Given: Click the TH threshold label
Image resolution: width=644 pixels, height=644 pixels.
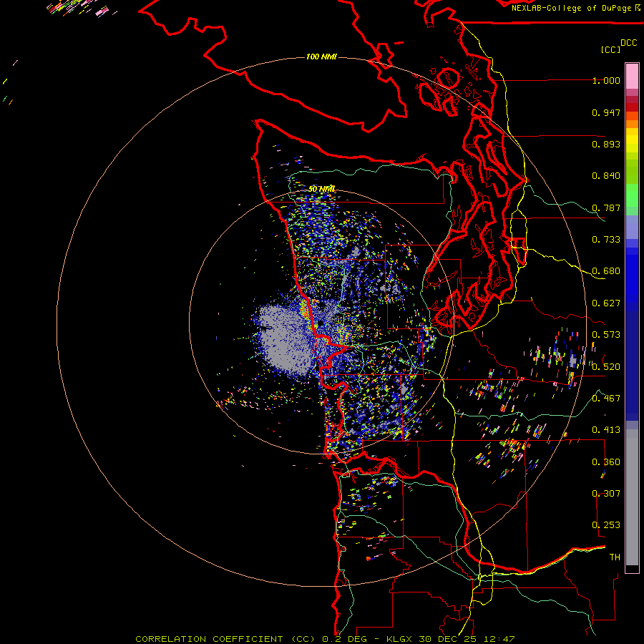Looking at the screenshot, I should (615, 557).
